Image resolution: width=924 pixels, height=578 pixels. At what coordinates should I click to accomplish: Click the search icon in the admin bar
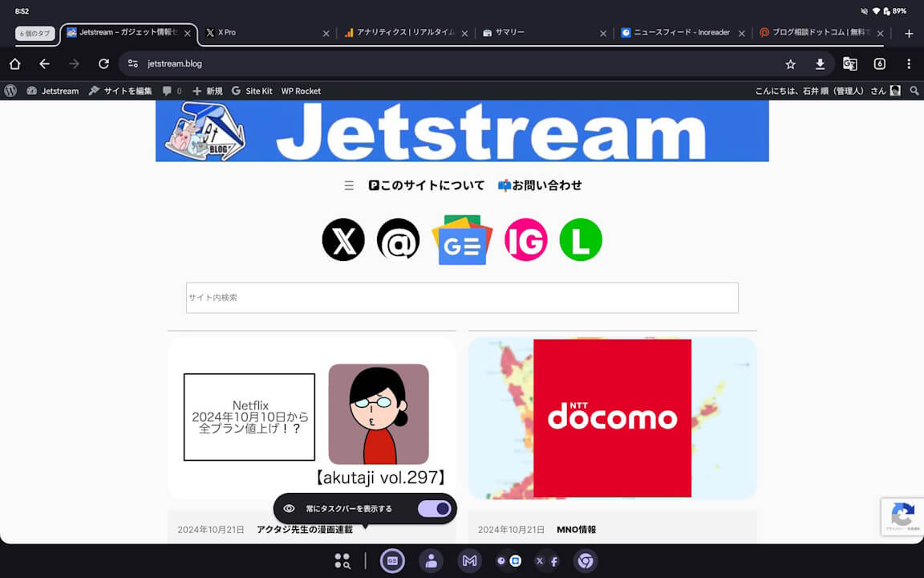(x=914, y=91)
